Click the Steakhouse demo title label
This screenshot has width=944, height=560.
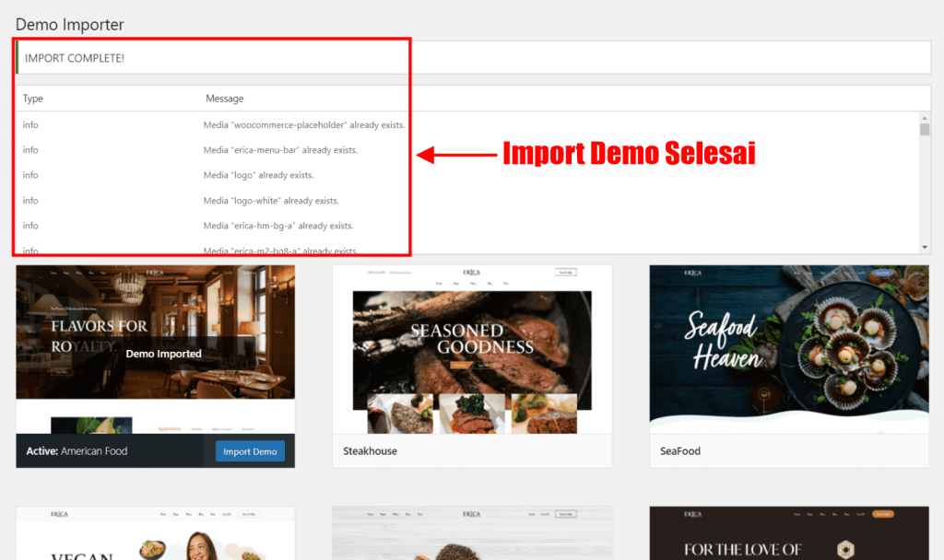(370, 451)
